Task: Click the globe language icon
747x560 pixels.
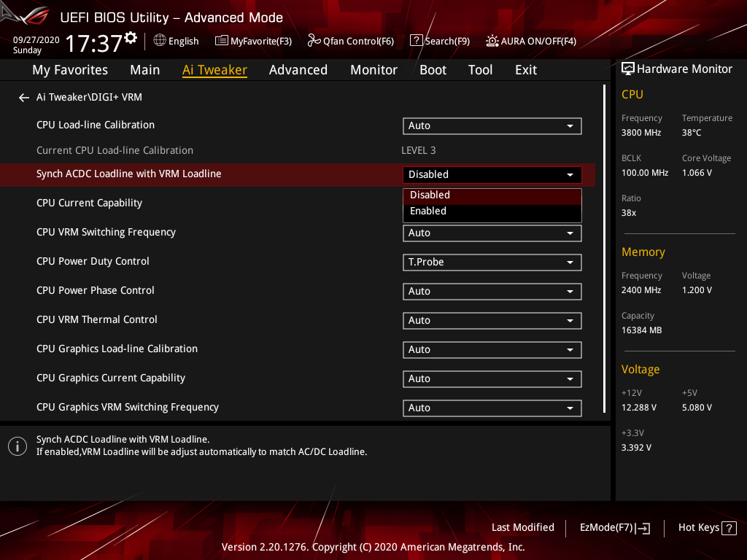Action: click(160, 41)
